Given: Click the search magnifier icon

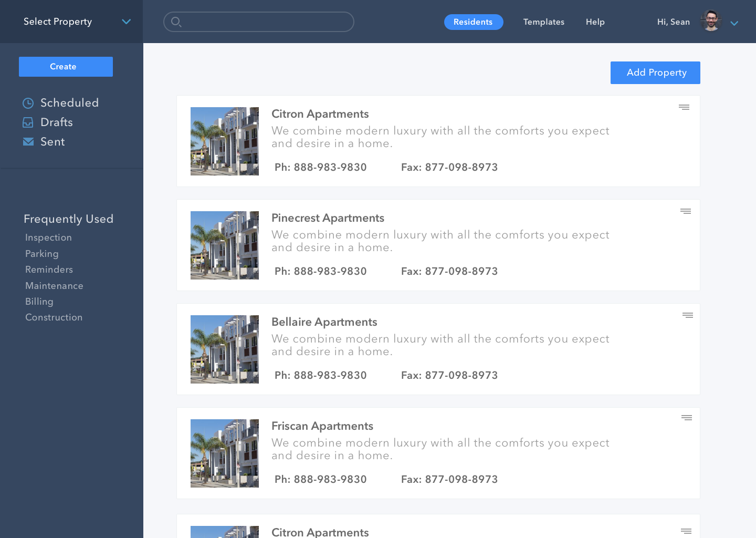Looking at the screenshot, I should (x=176, y=22).
